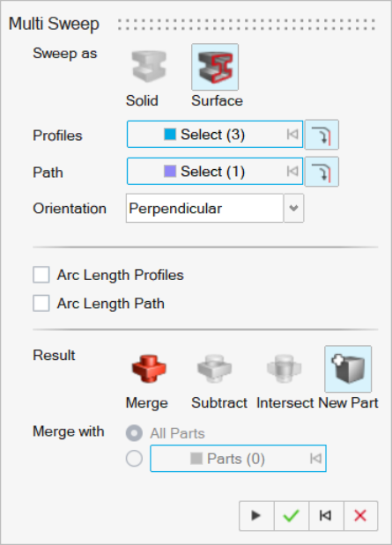Toggle tangent chain selection for Path
392x545 pixels.
pyautogui.click(x=322, y=172)
